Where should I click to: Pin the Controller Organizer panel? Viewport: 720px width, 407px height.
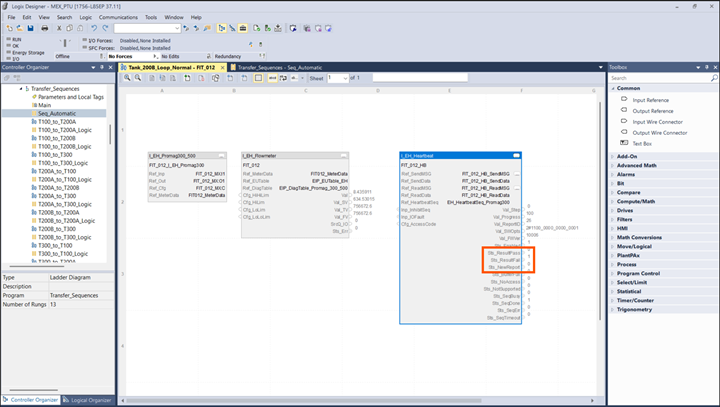(102, 67)
